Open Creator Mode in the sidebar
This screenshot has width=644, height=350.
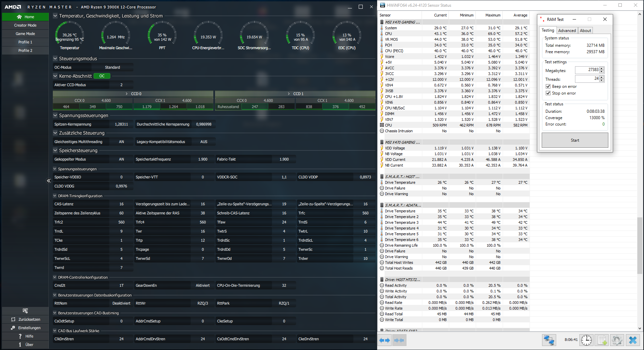click(25, 25)
